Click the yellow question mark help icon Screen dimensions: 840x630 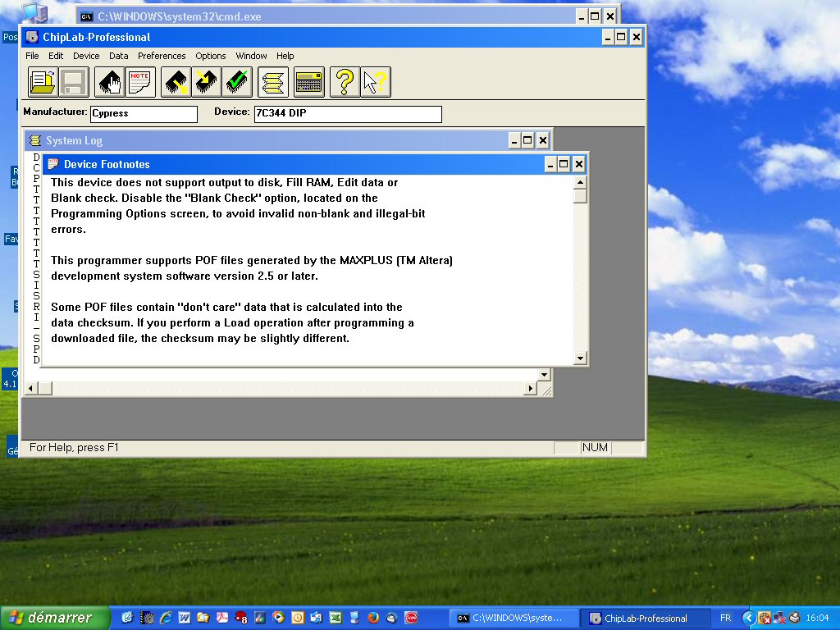pyautogui.click(x=345, y=82)
